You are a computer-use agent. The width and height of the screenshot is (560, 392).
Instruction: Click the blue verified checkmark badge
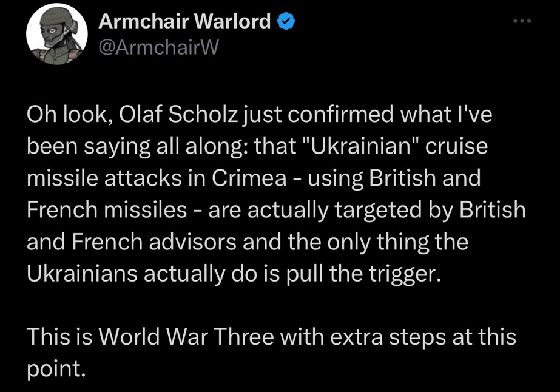click(x=286, y=22)
